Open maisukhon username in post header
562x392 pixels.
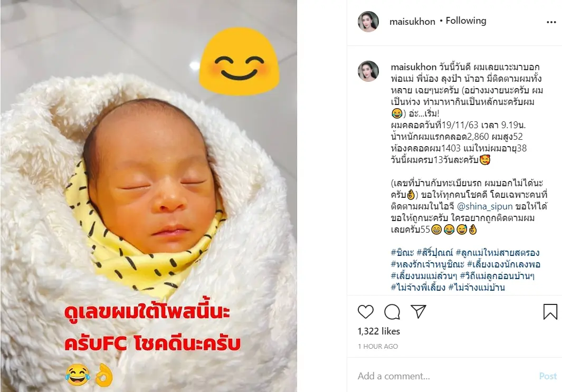pyautogui.click(x=412, y=22)
